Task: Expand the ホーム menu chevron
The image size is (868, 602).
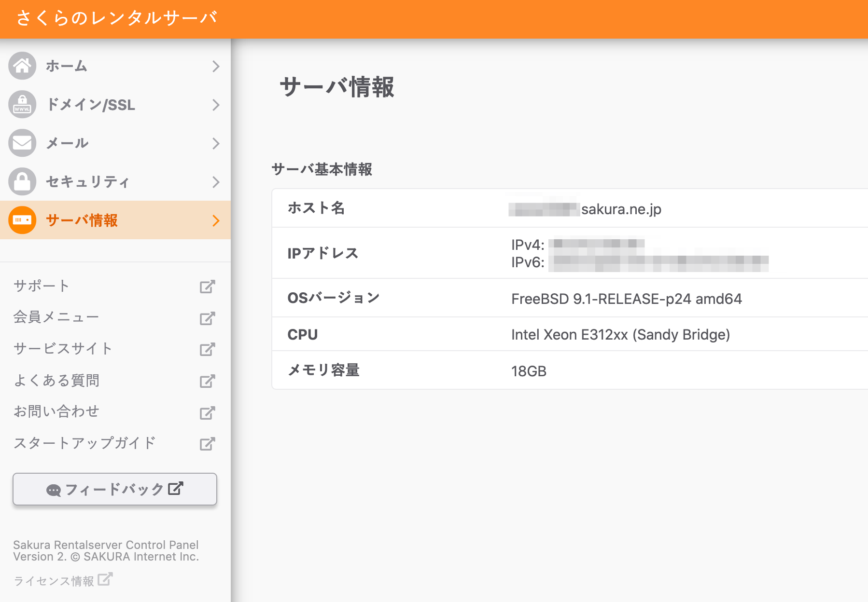Action: pyautogui.click(x=216, y=66)
